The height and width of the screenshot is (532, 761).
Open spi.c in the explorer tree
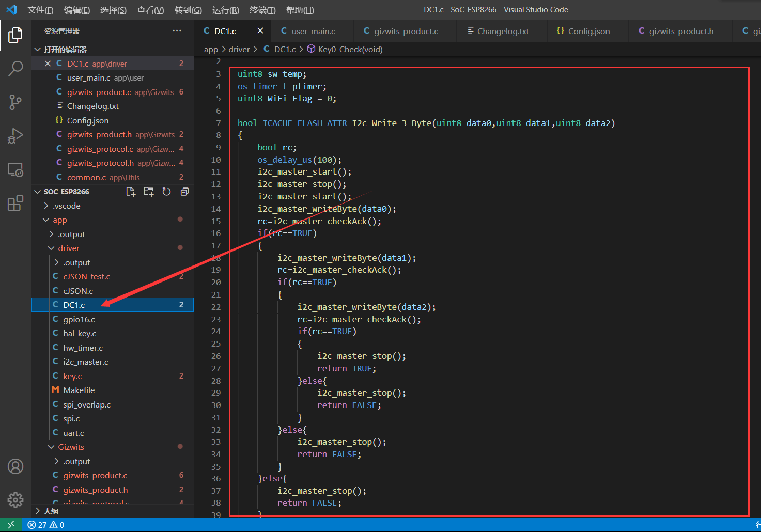click(113, 419)
